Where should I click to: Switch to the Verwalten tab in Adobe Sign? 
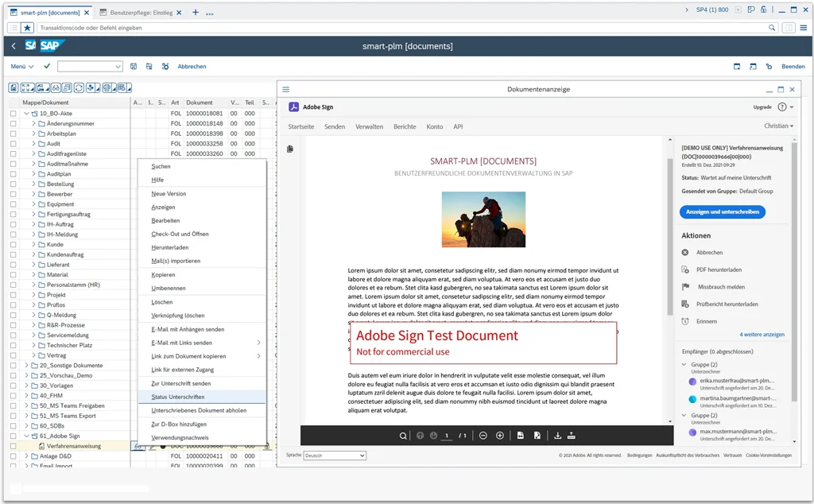(x=369, y=126)
